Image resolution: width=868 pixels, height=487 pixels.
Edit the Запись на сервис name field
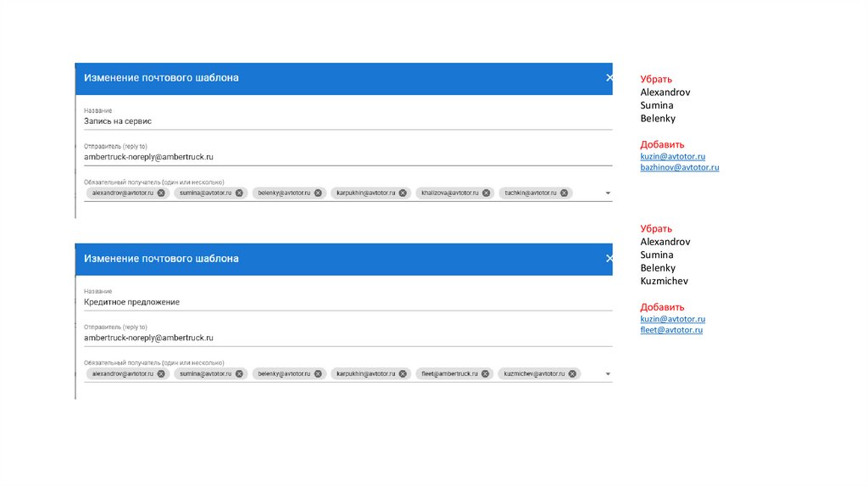(x=348, y=121)
